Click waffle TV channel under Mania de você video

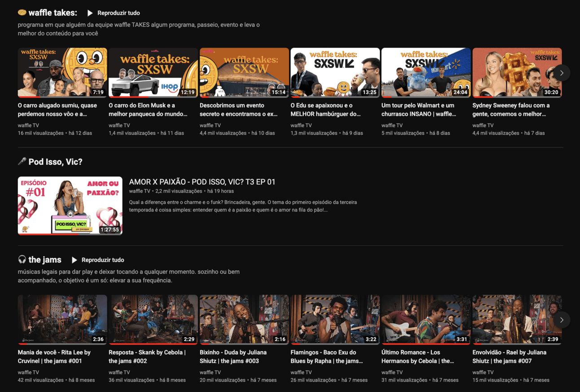click(28, 372)
